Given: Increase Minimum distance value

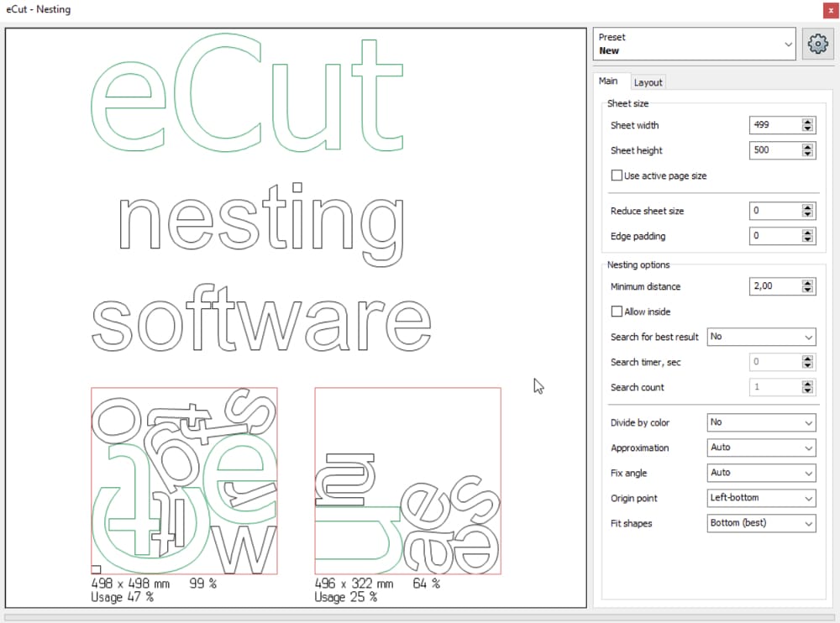Looking at the screenshot, I should point(808,283).
